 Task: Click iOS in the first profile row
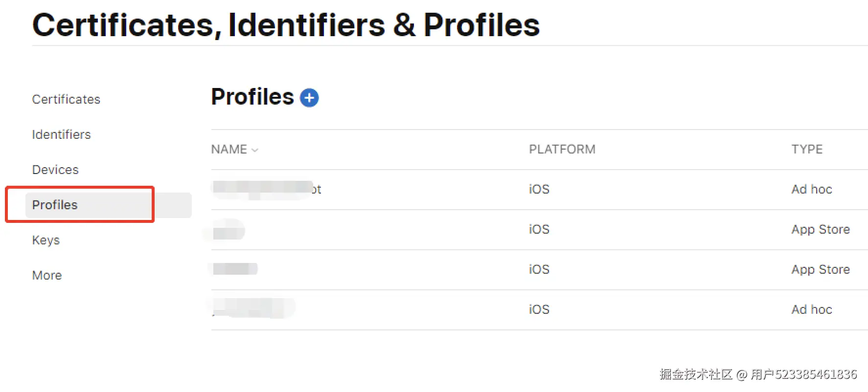click(x=539, y=189)
